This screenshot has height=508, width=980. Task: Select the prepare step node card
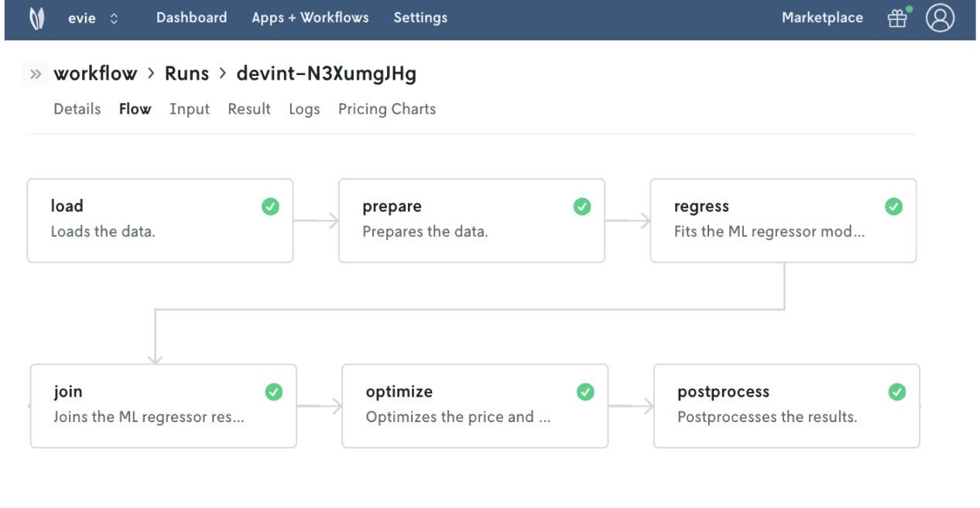pos(471,221)
